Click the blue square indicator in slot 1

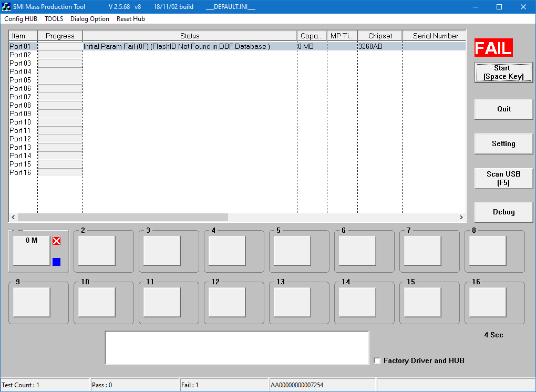pyautogui.click(x=56, y=262)
